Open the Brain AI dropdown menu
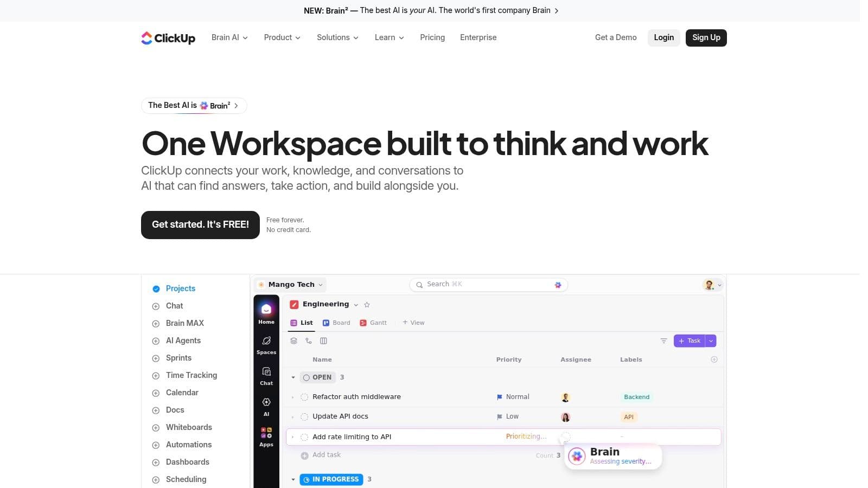Viewport: 868px width, 488px height. click(x=229, y=37)
